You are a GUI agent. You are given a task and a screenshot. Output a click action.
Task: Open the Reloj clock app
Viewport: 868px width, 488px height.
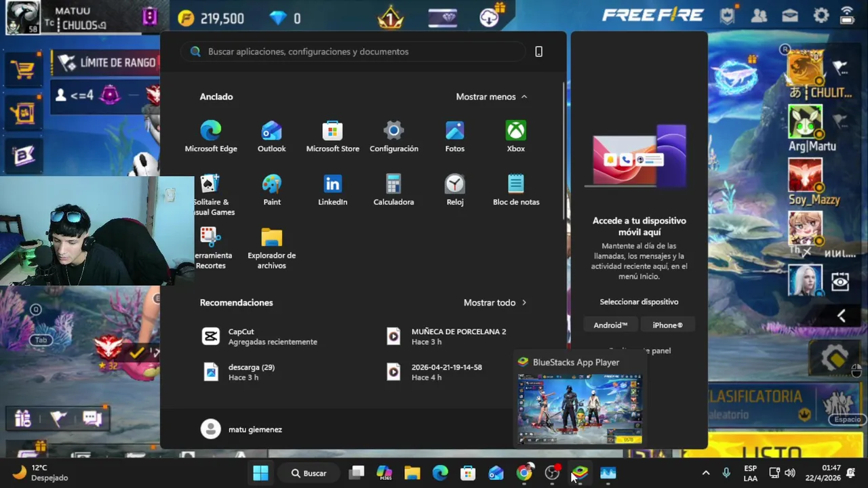[454, 190]
